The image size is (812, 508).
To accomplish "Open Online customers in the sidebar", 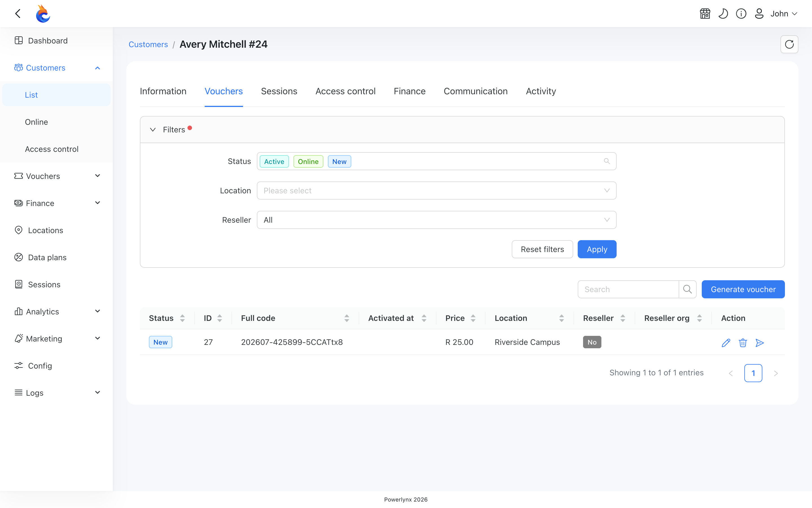I will (x=56, y=122).
